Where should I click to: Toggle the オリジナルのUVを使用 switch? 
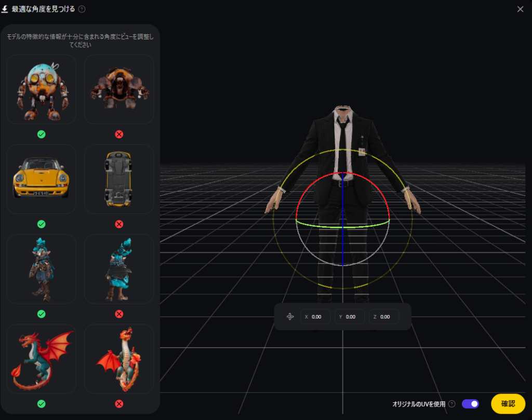click(470, 404)
